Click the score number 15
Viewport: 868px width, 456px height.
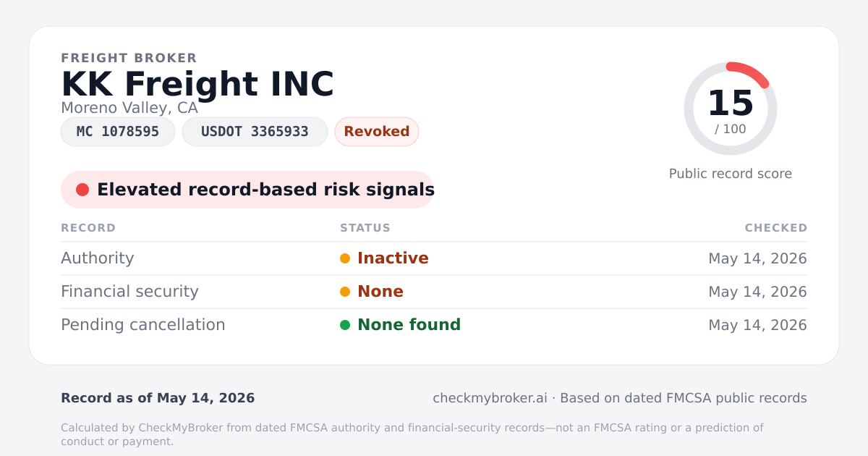[731, 103]
